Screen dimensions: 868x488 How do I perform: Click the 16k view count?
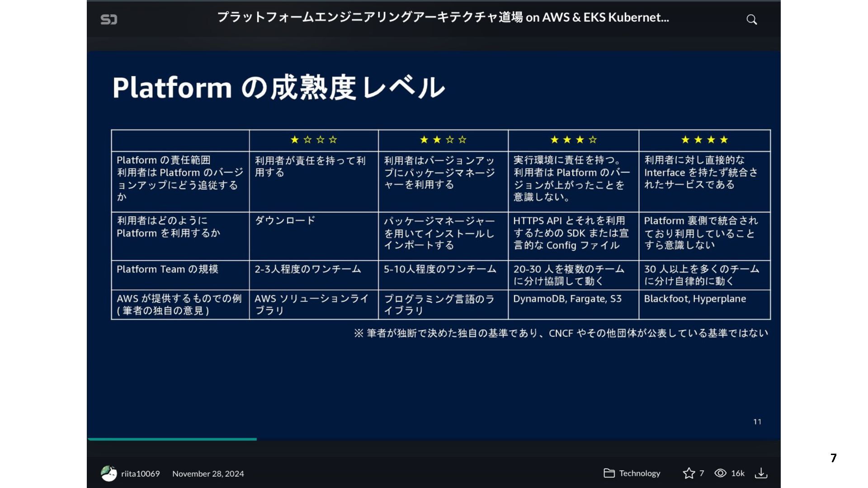pyautogui.click(x=737, y=473)
